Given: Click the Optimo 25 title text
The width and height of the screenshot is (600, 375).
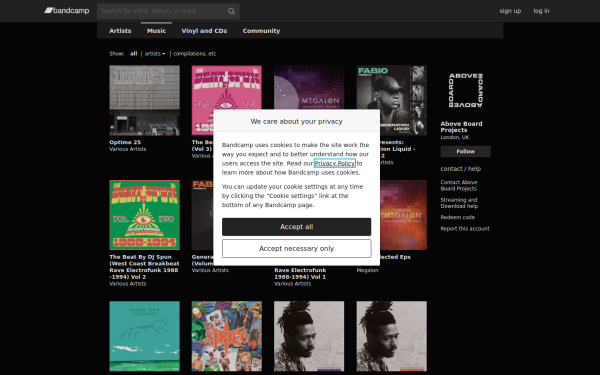Looking at the screenshot, I should (x=125, y=142).
